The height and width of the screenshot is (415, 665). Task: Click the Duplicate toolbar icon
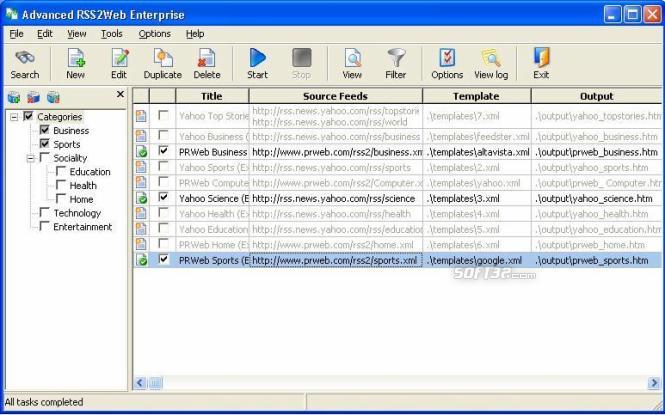(162, 58)
